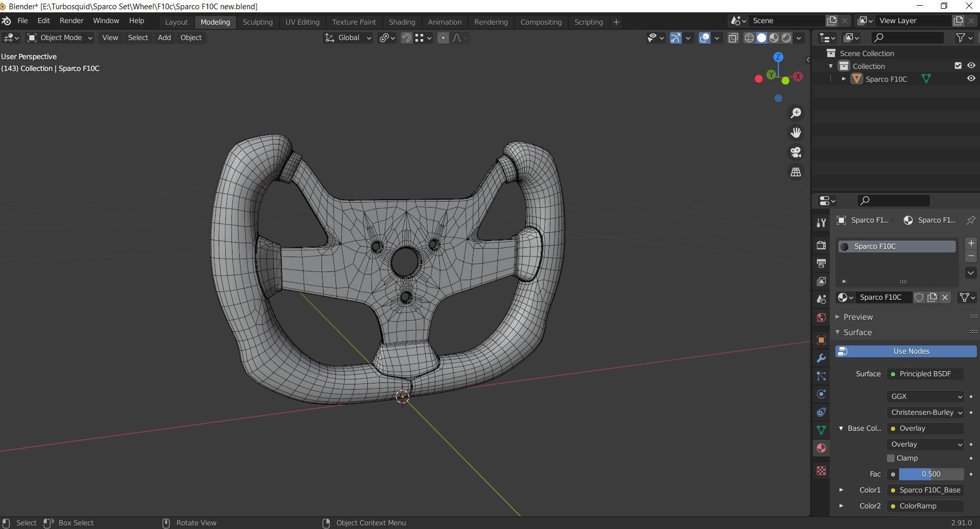Viewport: 980px width, 529px height.
Task: Open the Edit menu
Action: pyautogui.click(x=44, y=21)
